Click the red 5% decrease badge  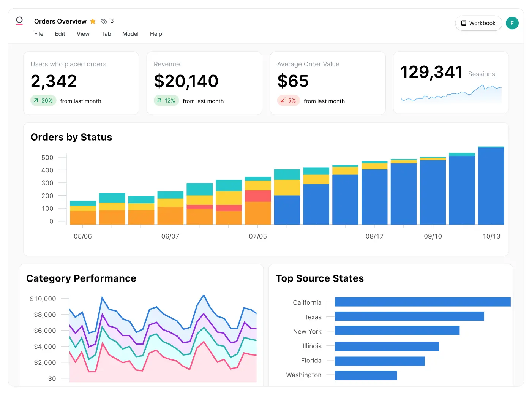[289, 101]
